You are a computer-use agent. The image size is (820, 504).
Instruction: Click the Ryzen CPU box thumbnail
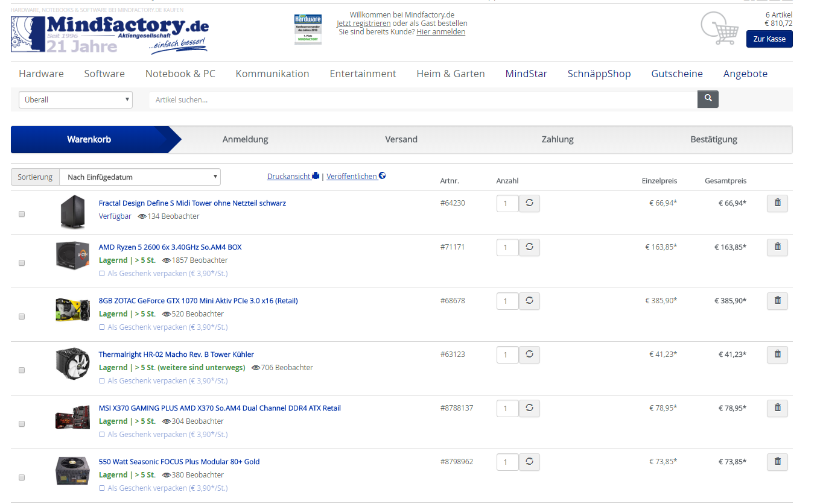point(72,254)
